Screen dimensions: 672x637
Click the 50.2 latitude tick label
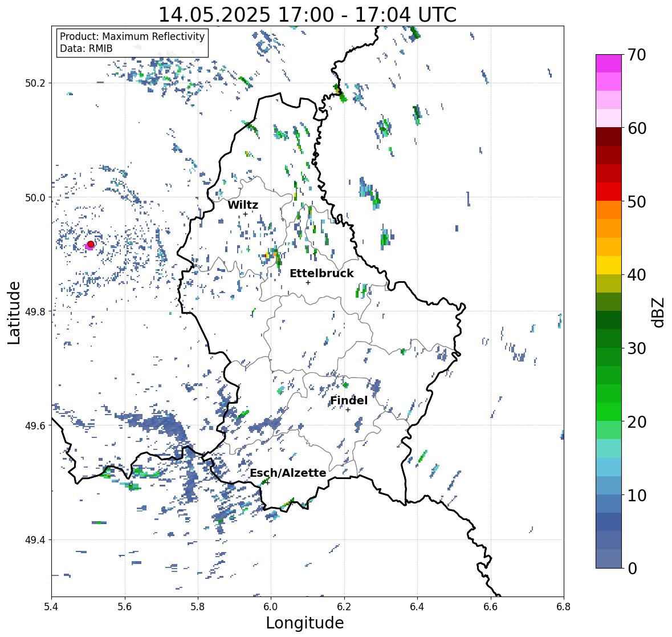click(35, 83)
